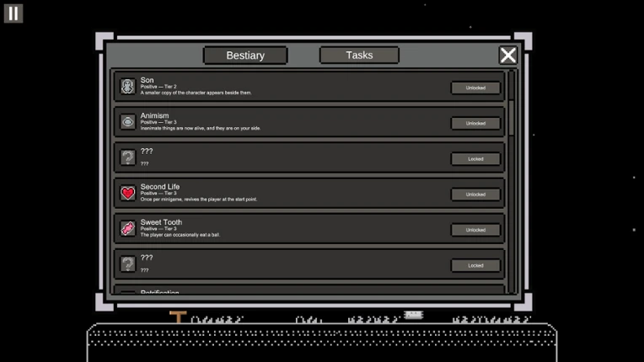Select the 'Sweet Tooth' entry title
644x362 pixels.
(x=161, y=222)
